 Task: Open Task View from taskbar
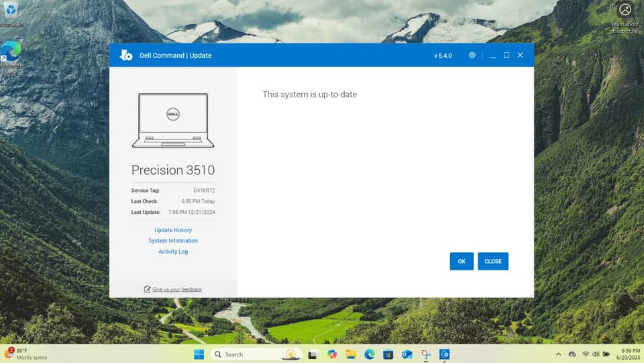[313, 354]
